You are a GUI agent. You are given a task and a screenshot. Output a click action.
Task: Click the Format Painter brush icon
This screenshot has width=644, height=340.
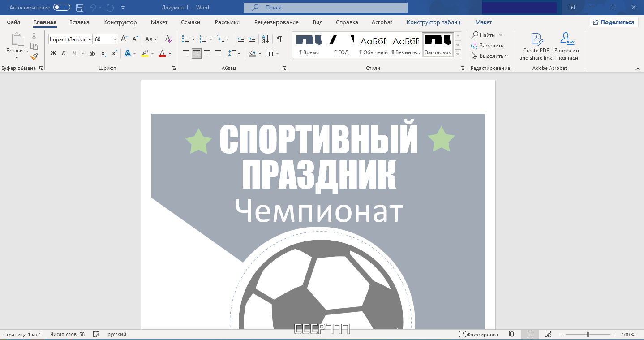(34, 56)
